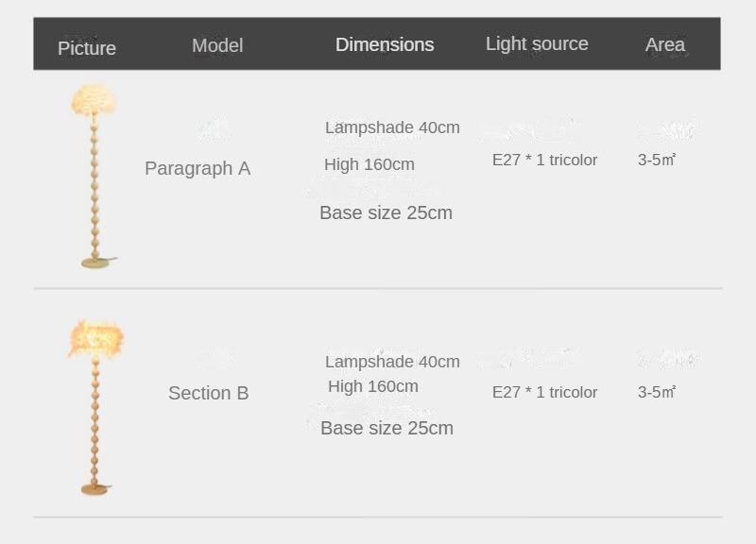Click Base size 25cm in Section B row

(387, 428)
